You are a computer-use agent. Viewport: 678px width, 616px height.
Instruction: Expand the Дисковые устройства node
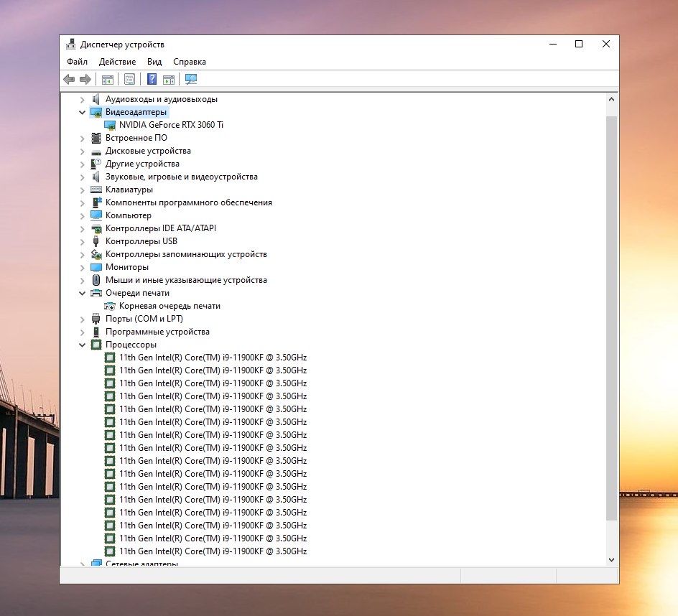(82, 151)
